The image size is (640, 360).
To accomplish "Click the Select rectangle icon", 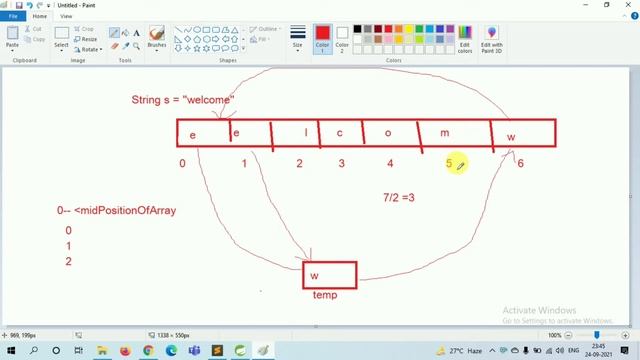I will (x=61, y=33).
